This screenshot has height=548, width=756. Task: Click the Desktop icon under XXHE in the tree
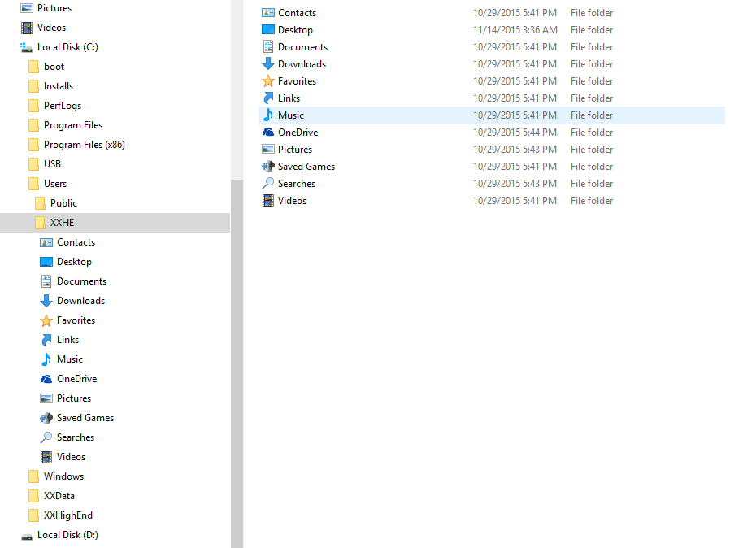[x=46, y=262]
